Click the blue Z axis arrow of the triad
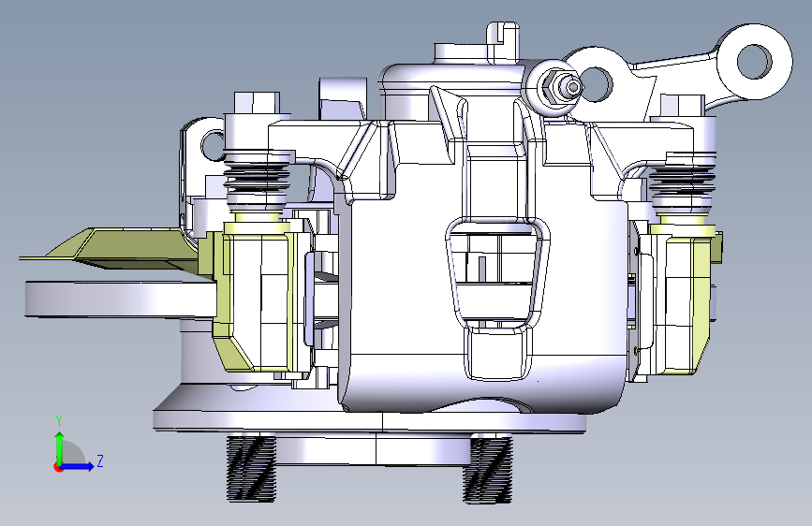Image resolution: width=812 pixels, height=526 pixels. point(78,466)
